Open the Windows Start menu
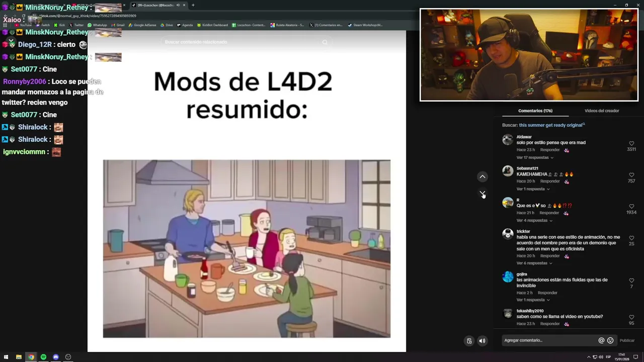Screen dimensions: 644x362 [x=6, y=357]
